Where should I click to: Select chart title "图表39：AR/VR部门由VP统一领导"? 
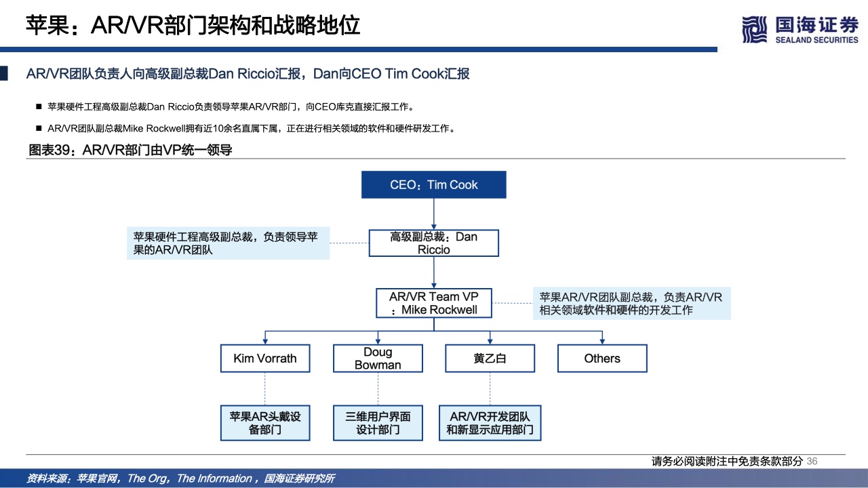click(x=130, y=150)
